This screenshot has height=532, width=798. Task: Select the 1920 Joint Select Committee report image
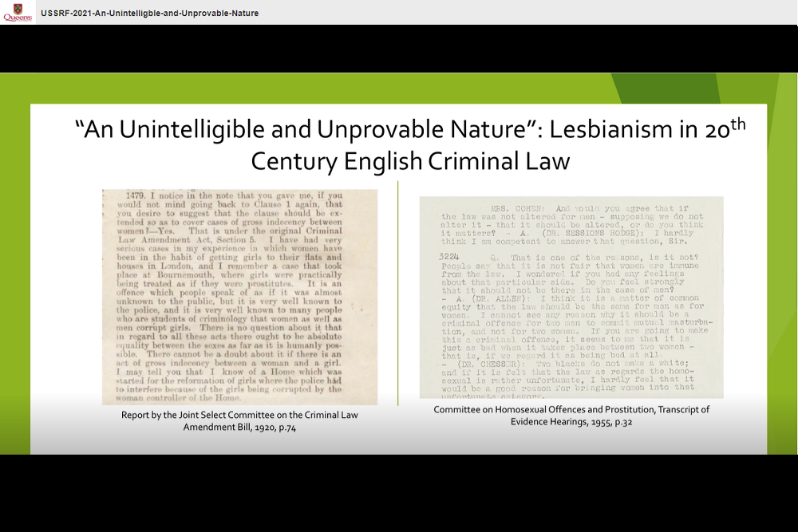[239, 297]
